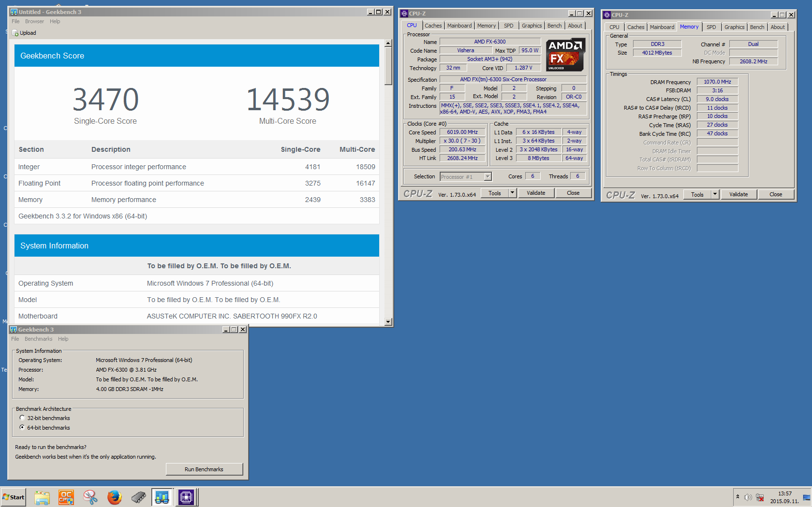Image resolution: width=812 pixels, height=507 pixels.
Task: Switch to SPD tab in right CPU-Z
Action: click(711, 27)
